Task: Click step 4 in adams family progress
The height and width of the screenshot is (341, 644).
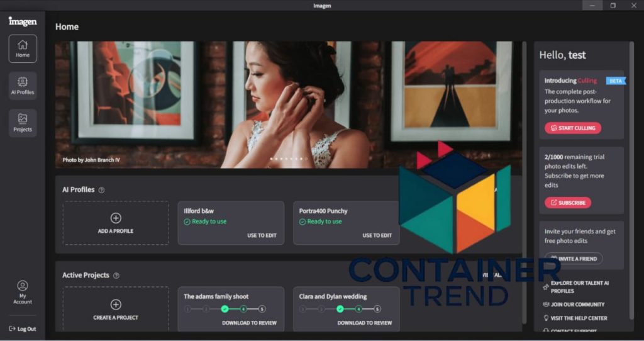Action: (243, 309)
